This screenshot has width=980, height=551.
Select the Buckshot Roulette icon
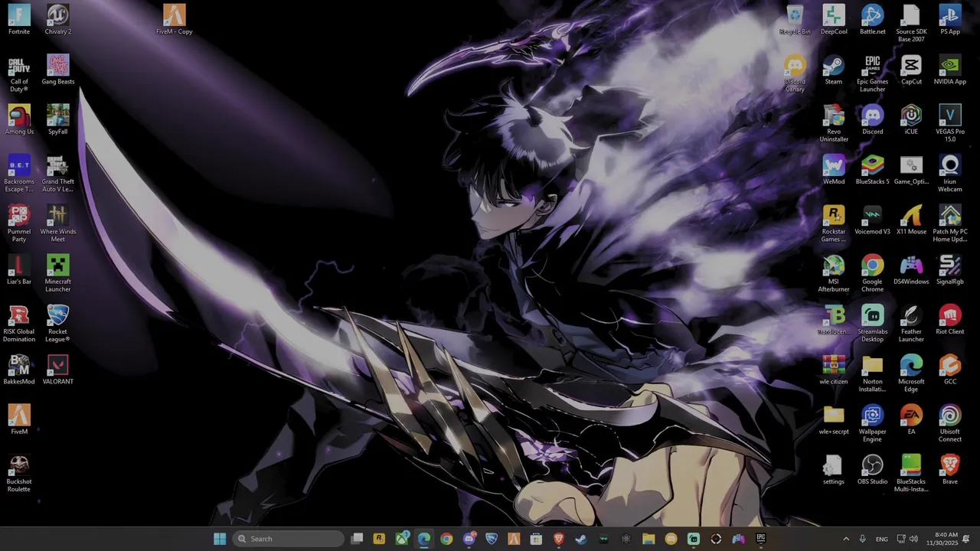click(19, 474)
